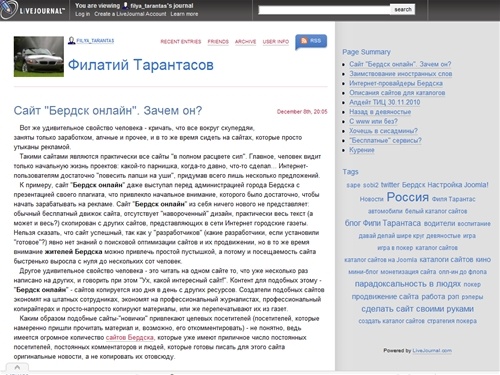Open summary link Хочешь в сисадмины?

(383, 131)
